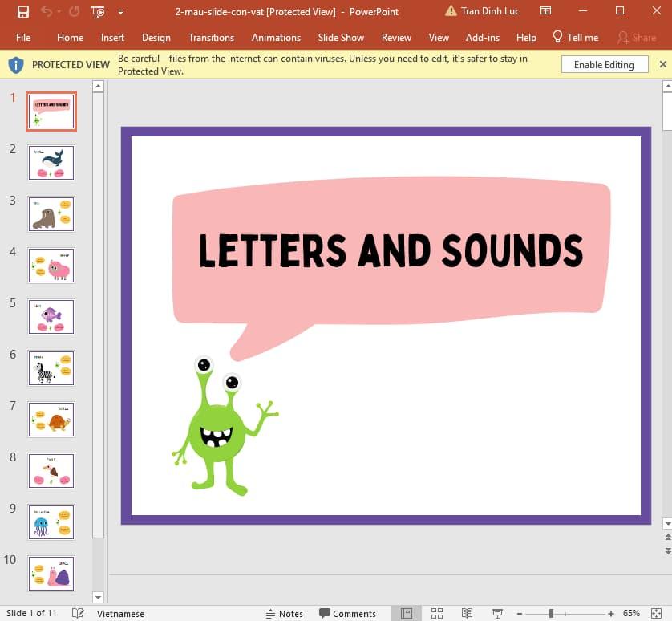This screenshot has width=672, height=621.
Task: Switch to Slide Sorter view
Action: coord(437,614)
